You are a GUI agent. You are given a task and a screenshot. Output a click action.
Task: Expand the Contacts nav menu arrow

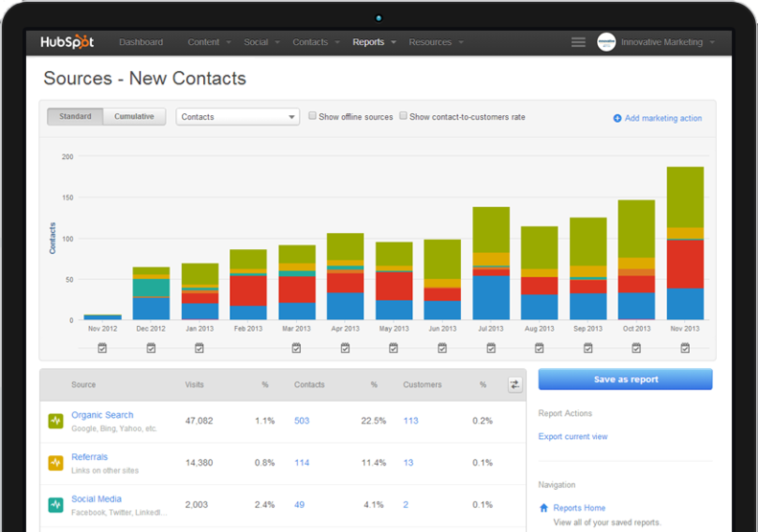pyautogui.click(x=337, y=42)
